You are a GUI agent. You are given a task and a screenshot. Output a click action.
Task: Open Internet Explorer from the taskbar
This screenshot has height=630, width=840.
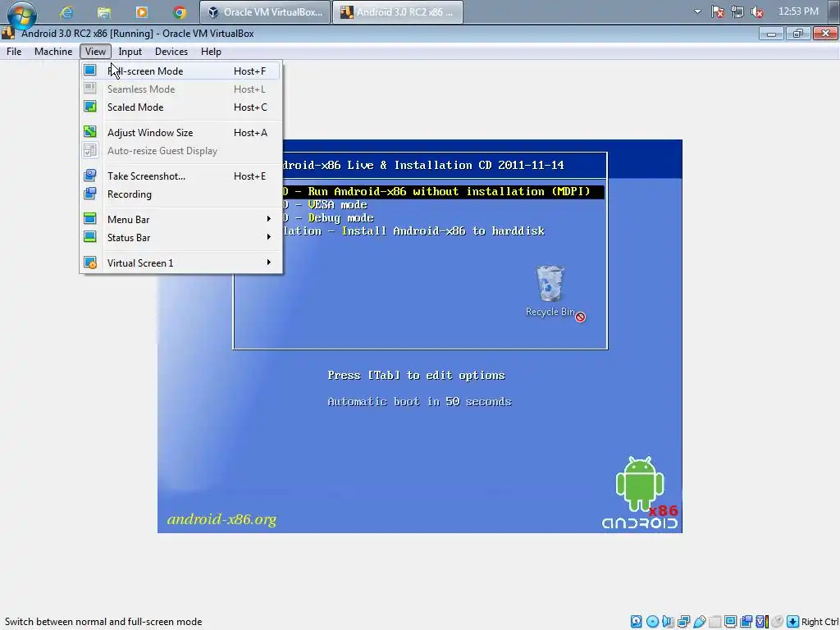[x=66, y=11]
